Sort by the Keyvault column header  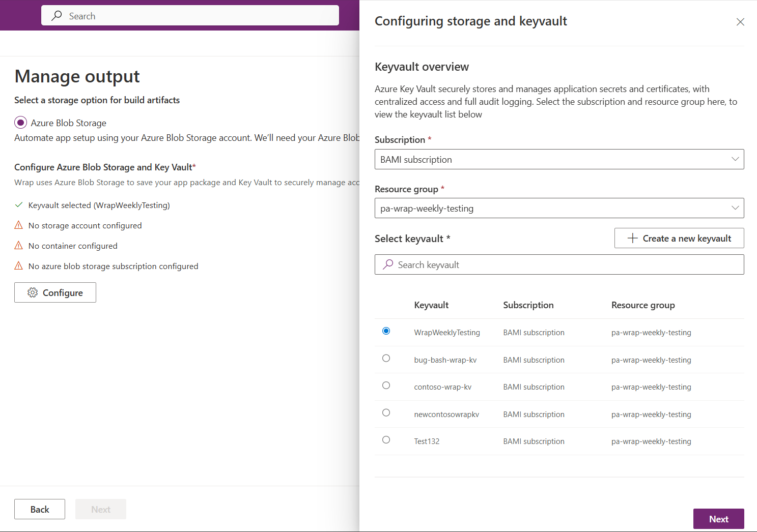point(431,305)
